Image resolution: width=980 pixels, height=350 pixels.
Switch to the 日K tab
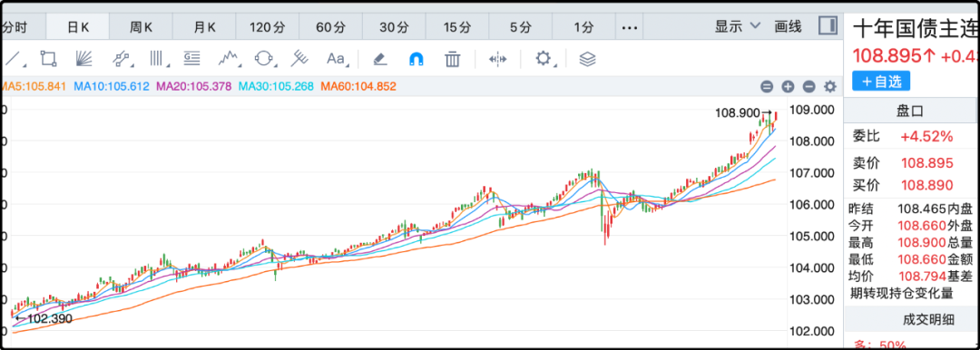78,27
